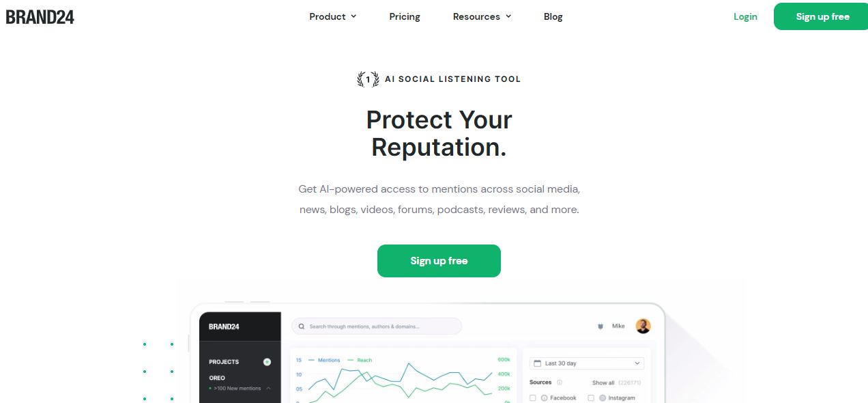Add a new project with plus icon
Viewport: 868px width, 403px height.
pos(267,362)
